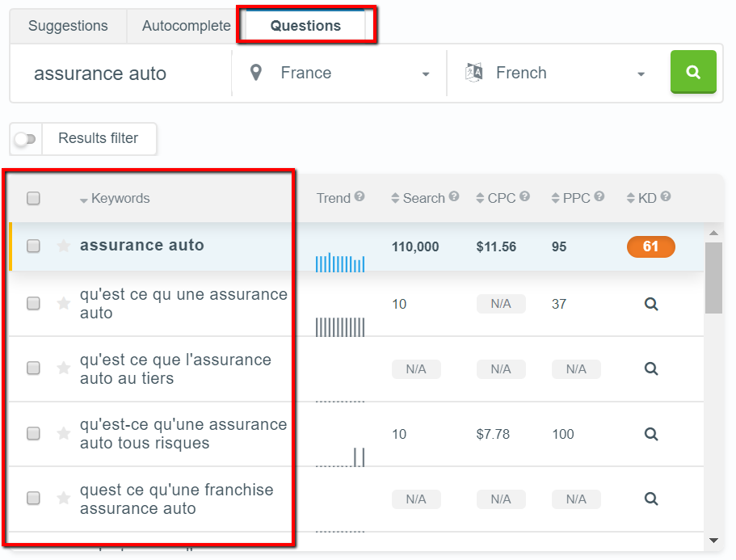Viewport: 736px width, 560px height.
Task: Click the PPC value 100
Action: (x=563, y=434)
